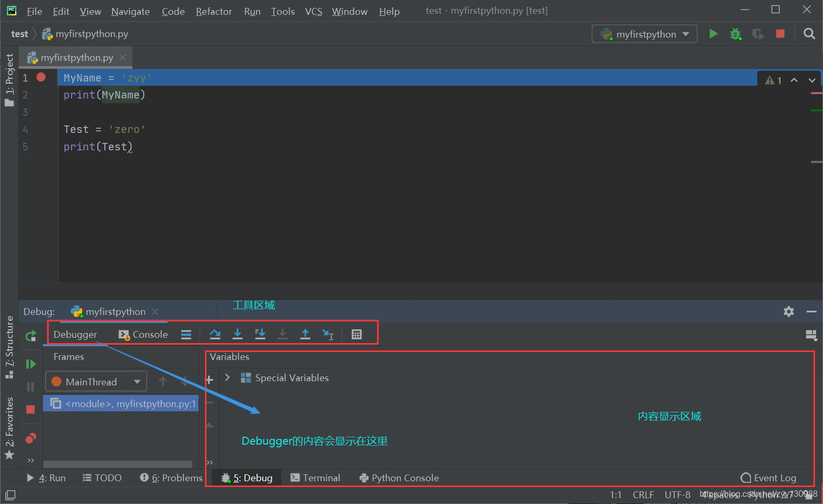823x504 pixels.
Task: Open 4: Run tool window
Action: tap(46, 478)
